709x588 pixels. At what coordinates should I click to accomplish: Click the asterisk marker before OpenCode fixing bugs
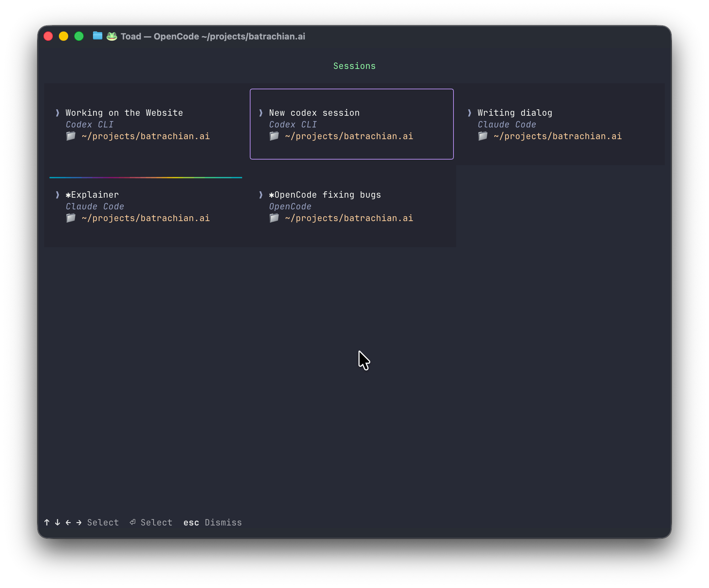(271, 195)
